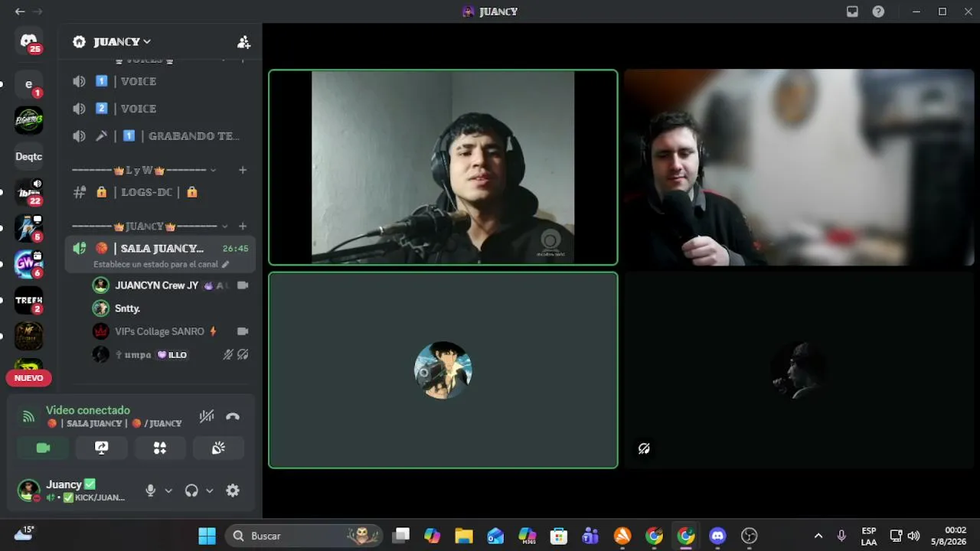980x551 pixels.
Task: Open the soundboard in voice panel
Action: coord(218,448)
